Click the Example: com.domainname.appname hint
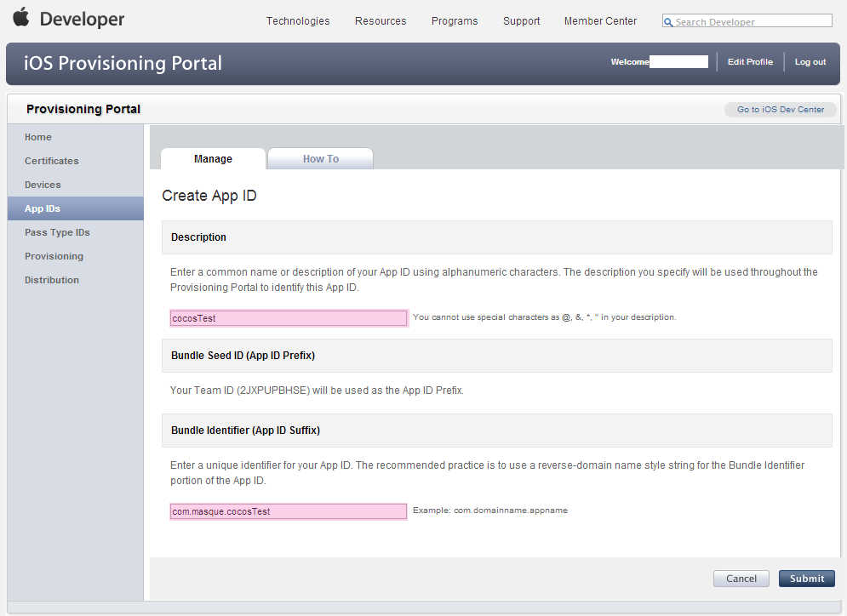The image size is (847, 616). click(x=490, y=510)
